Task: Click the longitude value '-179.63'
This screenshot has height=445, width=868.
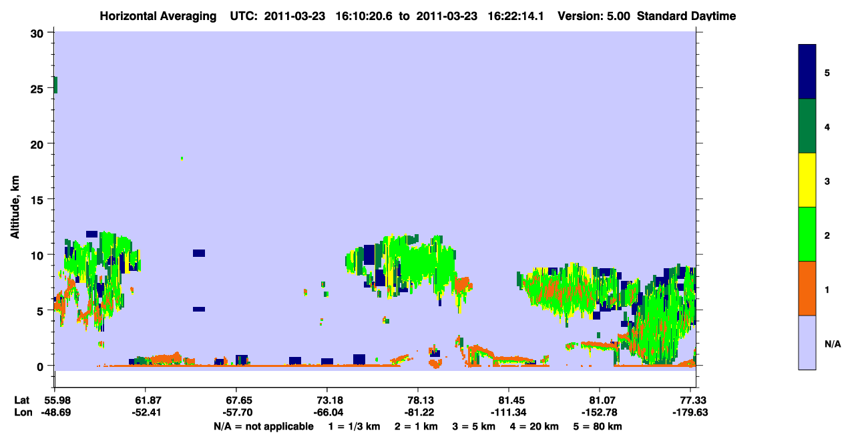Action: point(690,412)
